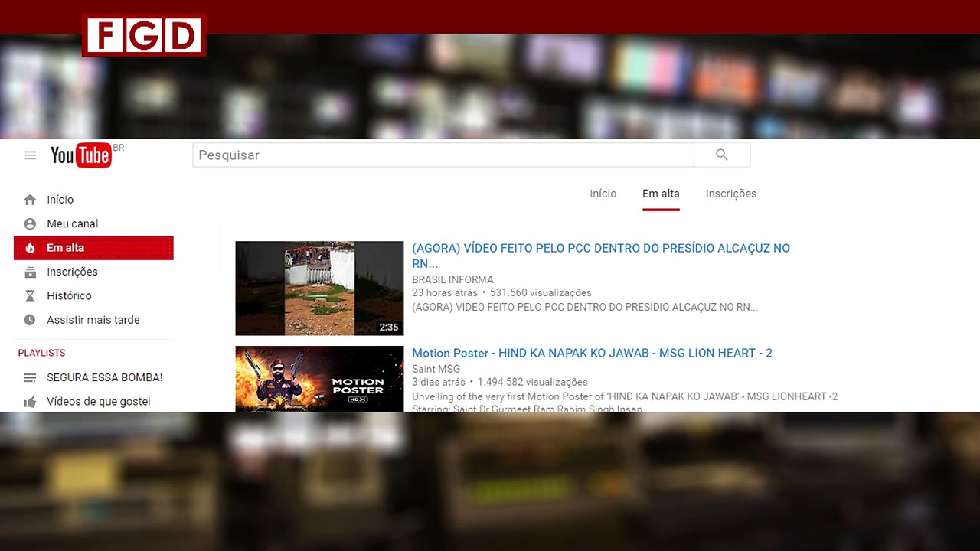This screenshot has width=980, height=551.
Task: Switch to the Inscrições top tab
Action: pyautogui.click(x=731, y=194)
